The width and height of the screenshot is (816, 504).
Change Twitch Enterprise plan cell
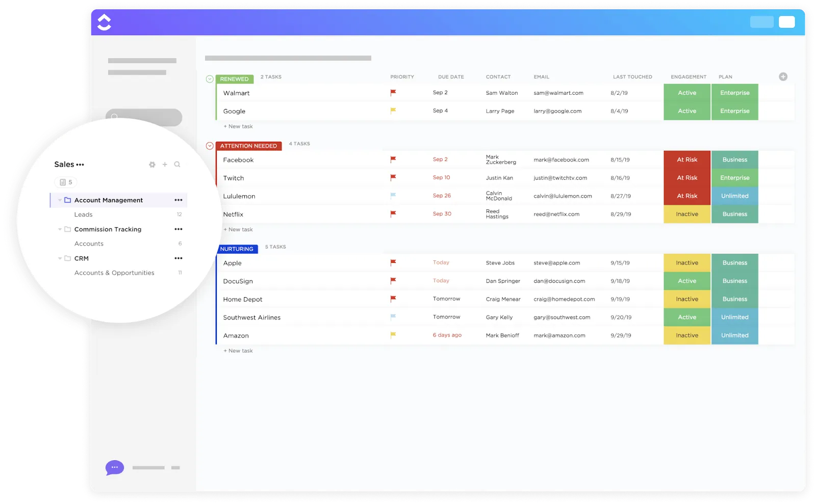click(x=735, y=178)
